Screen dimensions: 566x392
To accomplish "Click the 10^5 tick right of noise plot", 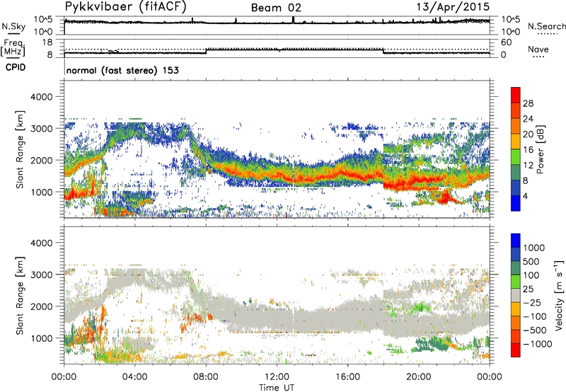I will (x=510, y=20).
